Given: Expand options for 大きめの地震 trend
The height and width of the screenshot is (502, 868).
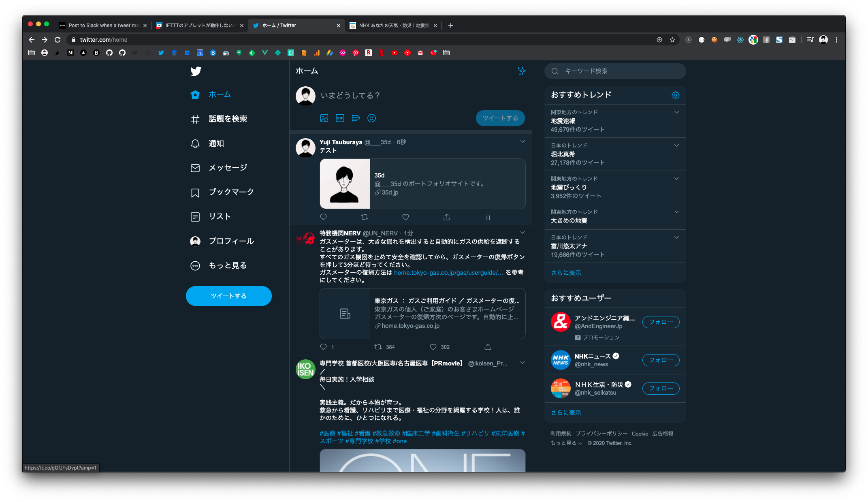Looking at the screenshot, I should tap(676, 212).
